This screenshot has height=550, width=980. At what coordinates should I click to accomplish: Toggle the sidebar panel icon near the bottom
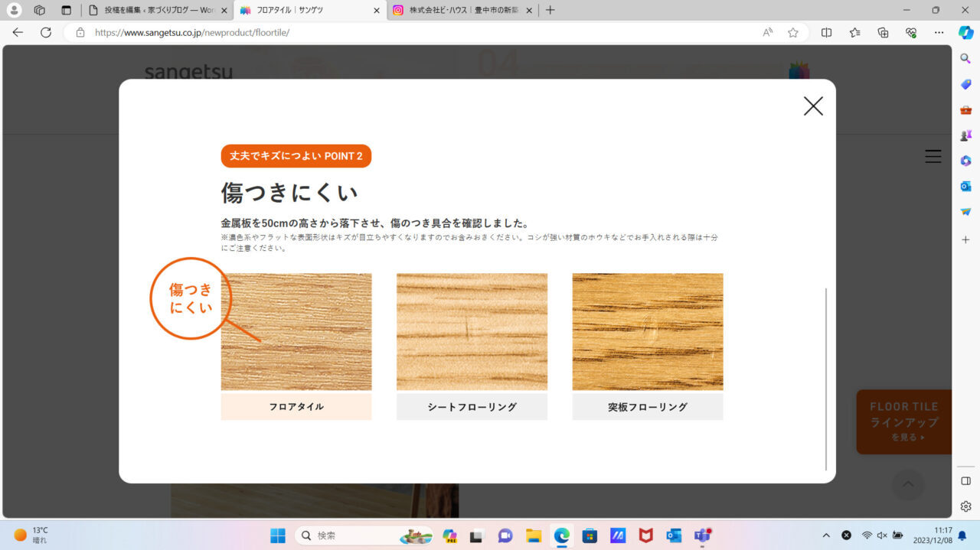pos(966,480)
